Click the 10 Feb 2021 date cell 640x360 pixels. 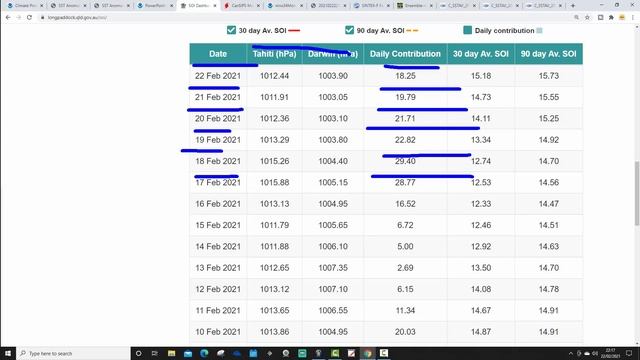coord(218,332)
